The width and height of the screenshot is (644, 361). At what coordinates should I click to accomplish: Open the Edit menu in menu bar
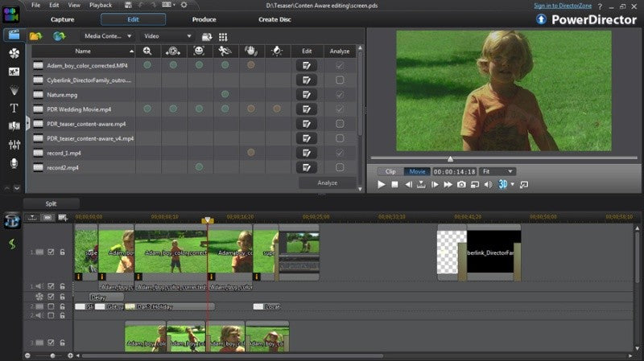pos(54,5)
